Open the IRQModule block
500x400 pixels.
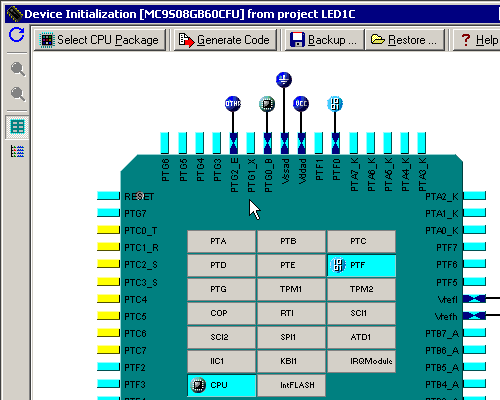(x=361, y=361)
